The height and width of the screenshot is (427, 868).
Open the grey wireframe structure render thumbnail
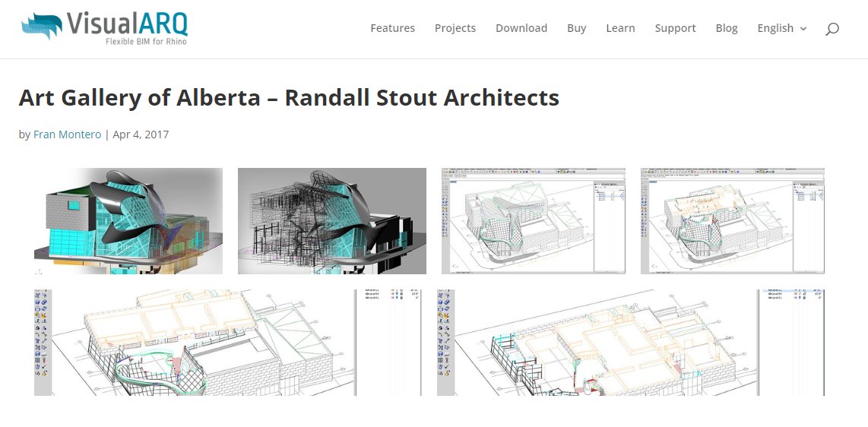point(332,220)
